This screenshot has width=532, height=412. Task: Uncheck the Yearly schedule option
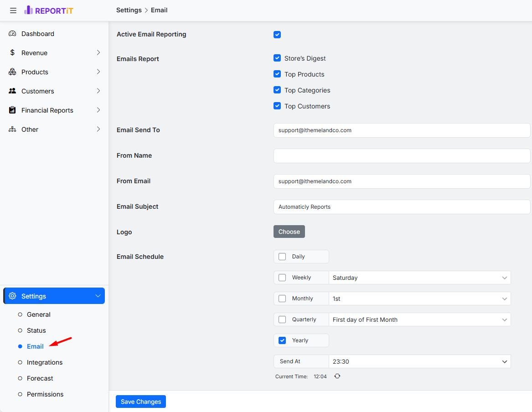point(282,340)
